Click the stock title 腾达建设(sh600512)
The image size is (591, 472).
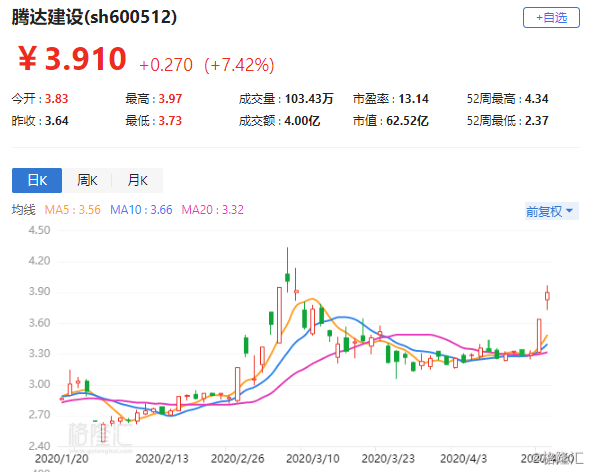click(x=94, y=17)
